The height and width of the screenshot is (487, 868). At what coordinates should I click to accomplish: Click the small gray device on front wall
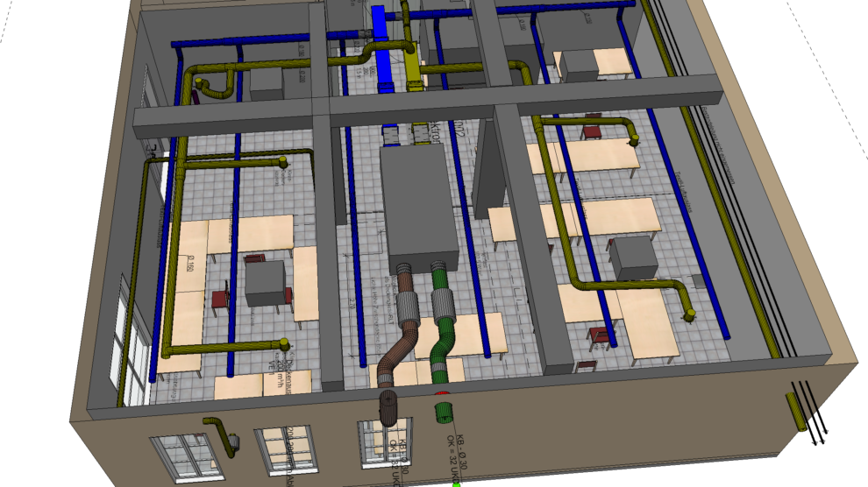[x=234, y=442]
